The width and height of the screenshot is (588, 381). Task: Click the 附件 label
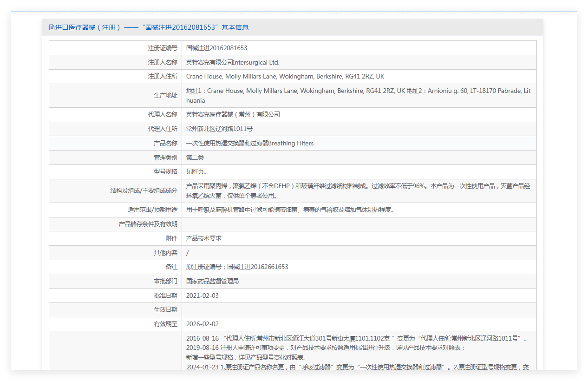click(171, 239)
